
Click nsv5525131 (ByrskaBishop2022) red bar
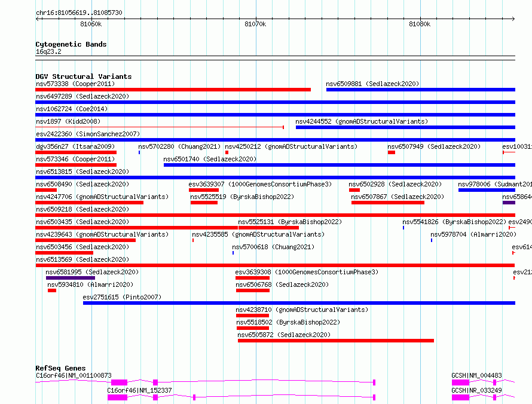pos(269,228)
